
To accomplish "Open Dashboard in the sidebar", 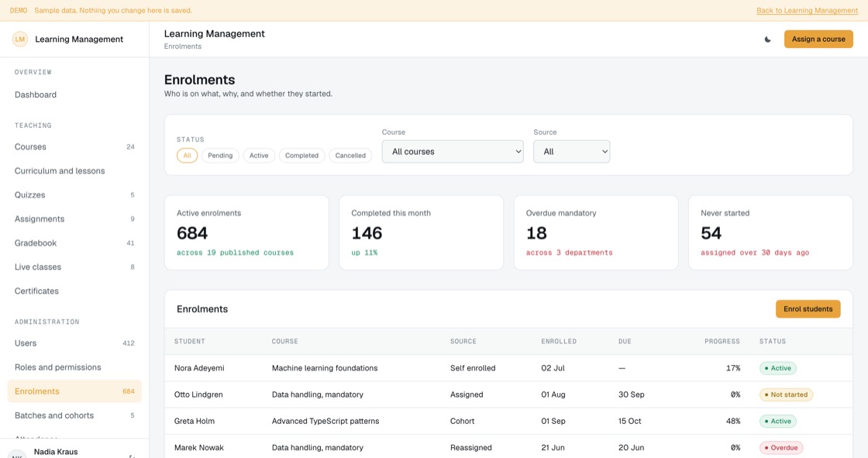I will [x=74, y=95].
